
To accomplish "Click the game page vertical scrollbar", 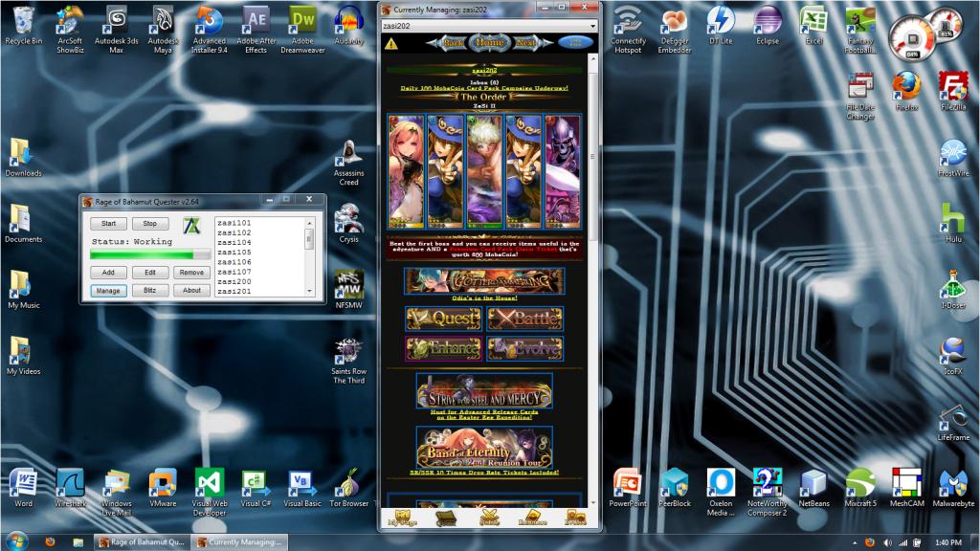I will pos(592,156).
